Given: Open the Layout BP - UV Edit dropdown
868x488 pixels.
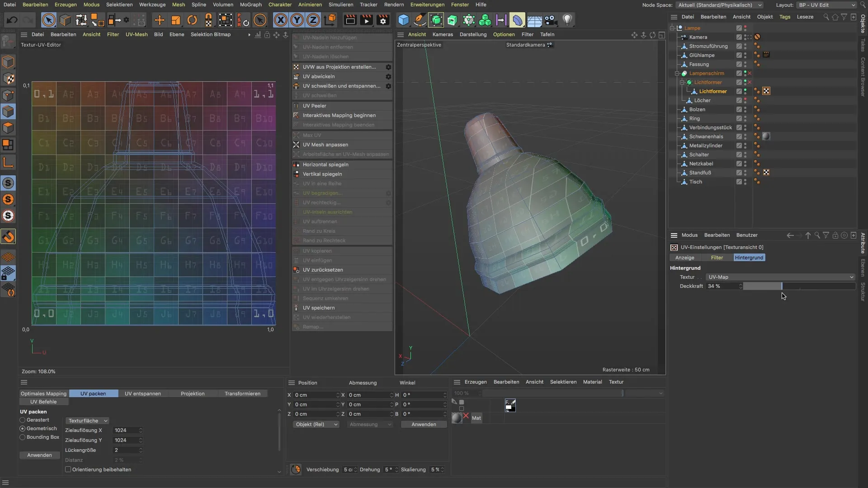Looking at the screenshot, I should [827, 5].
